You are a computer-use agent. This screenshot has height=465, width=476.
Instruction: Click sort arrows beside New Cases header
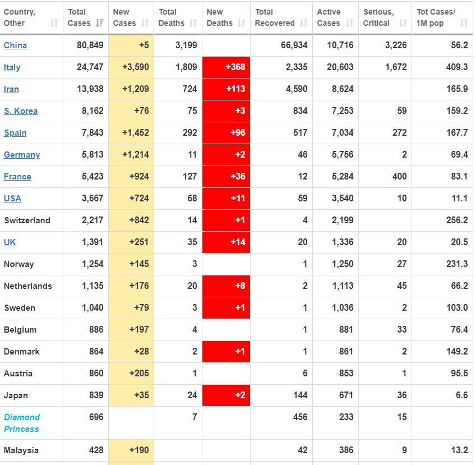[x=145, y=23]
